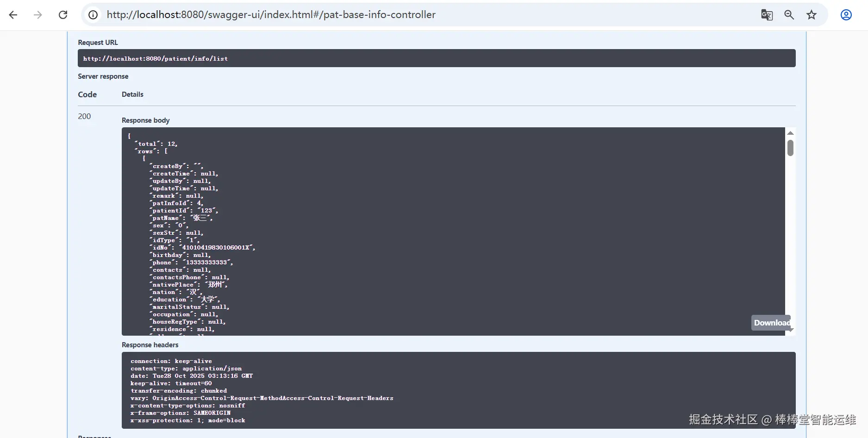This screenshot has width=868, height=438.
Task: View site information for localhost
Action: pyautogui.click(x=93, y=15)
